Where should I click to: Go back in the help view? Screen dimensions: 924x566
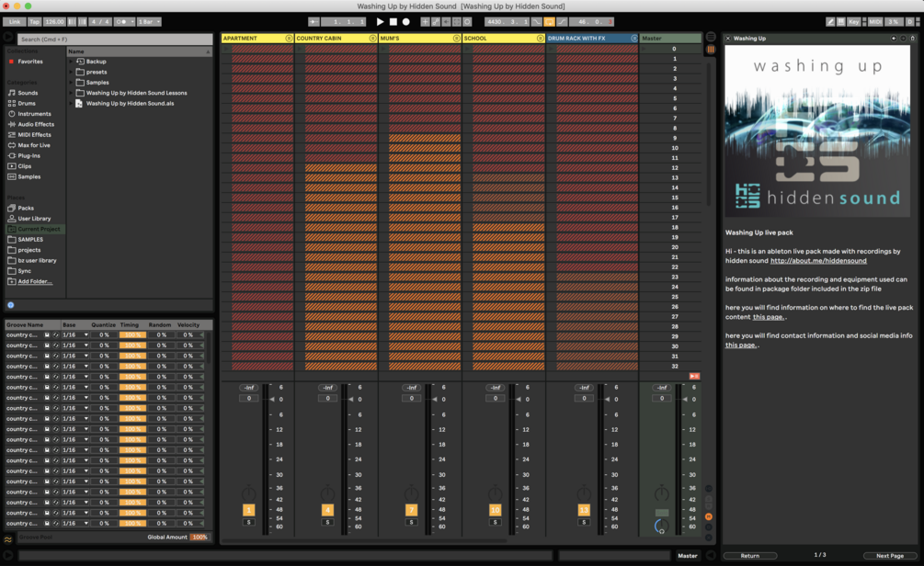click(894, 39)
